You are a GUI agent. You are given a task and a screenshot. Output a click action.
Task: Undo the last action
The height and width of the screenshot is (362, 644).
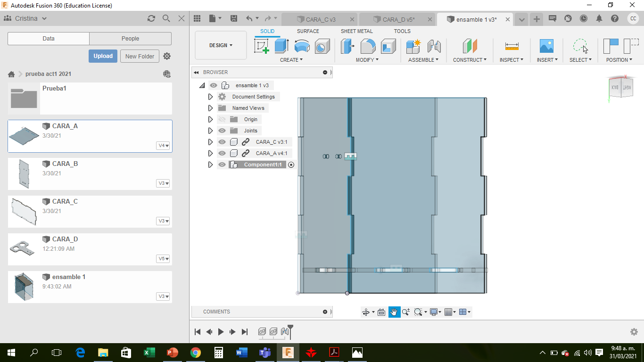tap(249, 18)
